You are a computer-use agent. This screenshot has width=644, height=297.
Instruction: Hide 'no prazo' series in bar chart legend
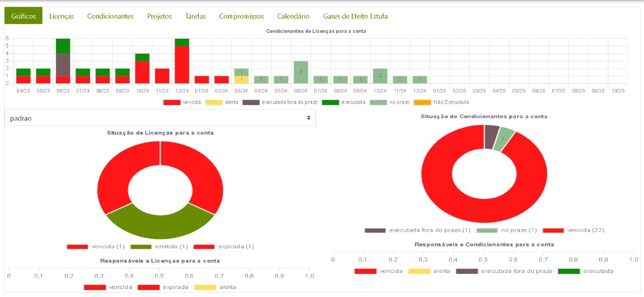coord(398,102)
